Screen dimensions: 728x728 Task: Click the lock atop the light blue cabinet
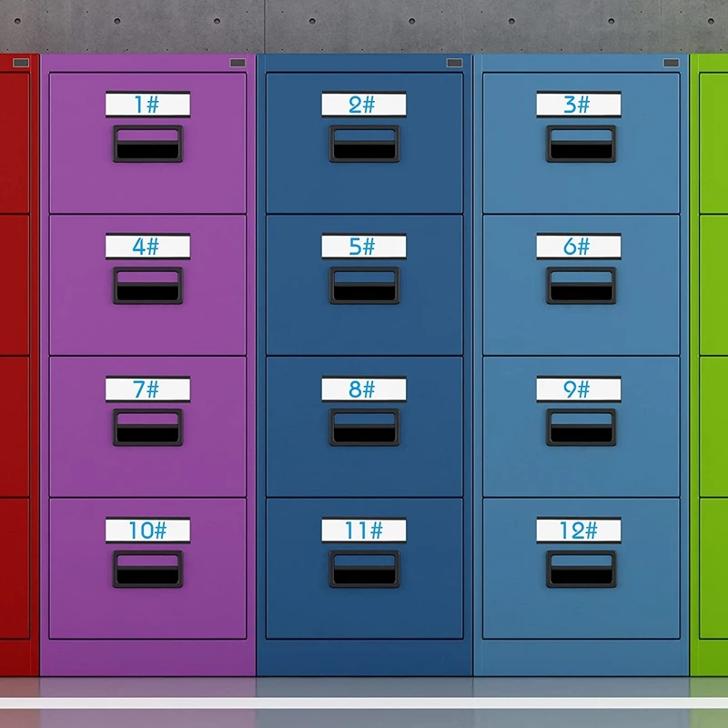coord(672,63)
